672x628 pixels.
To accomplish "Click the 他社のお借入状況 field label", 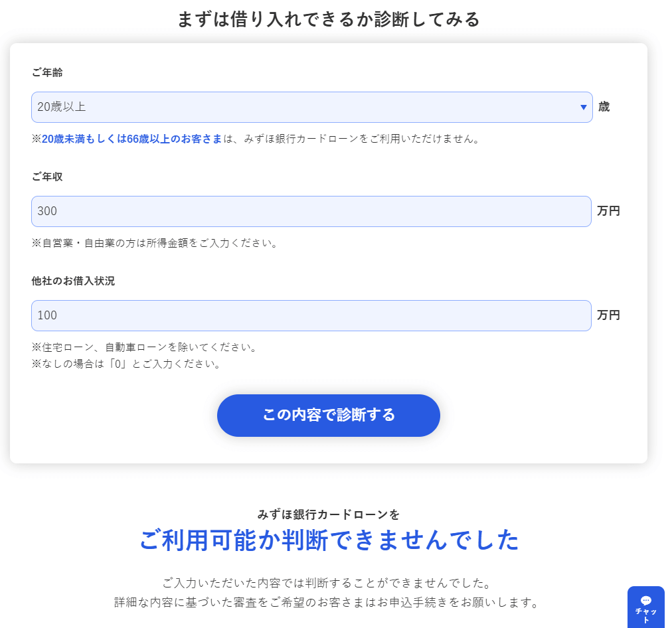I will pos(73,281).
